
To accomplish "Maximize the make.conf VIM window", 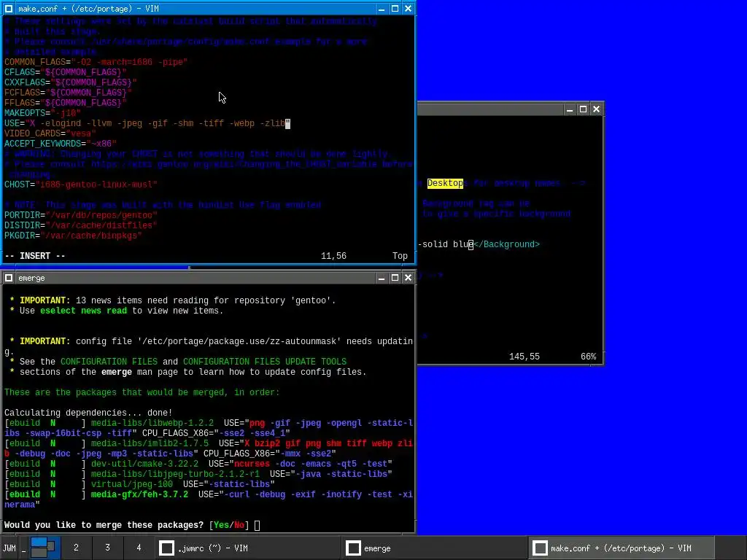I will [395, 9].
